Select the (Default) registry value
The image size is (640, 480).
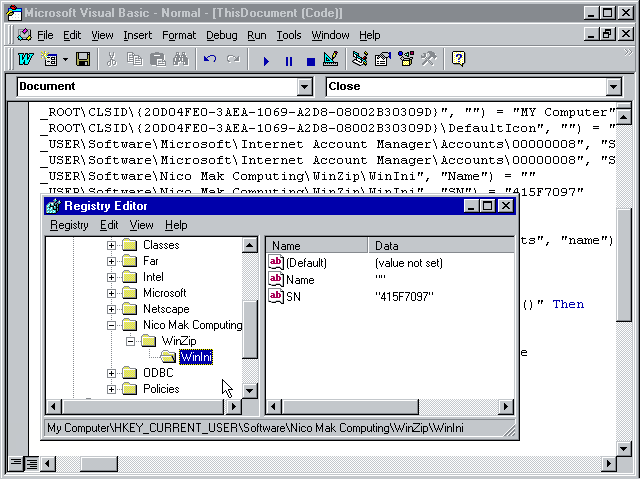click(306, 263)
